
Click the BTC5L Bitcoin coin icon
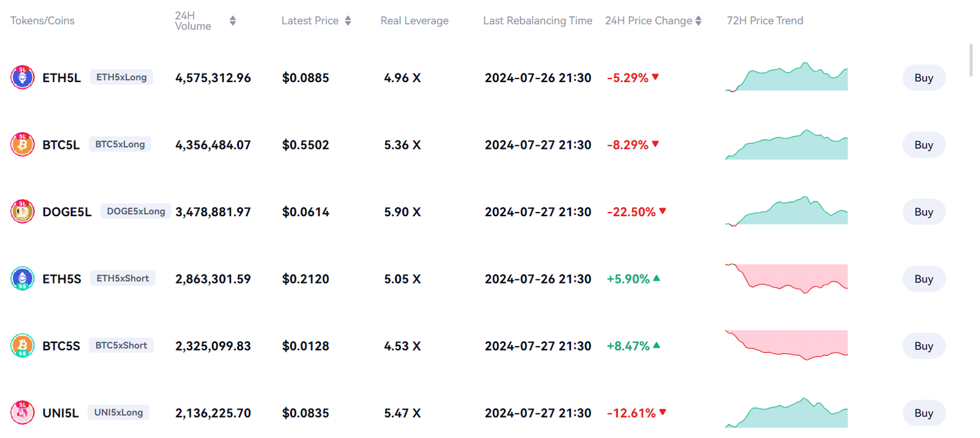click(23, 145)
